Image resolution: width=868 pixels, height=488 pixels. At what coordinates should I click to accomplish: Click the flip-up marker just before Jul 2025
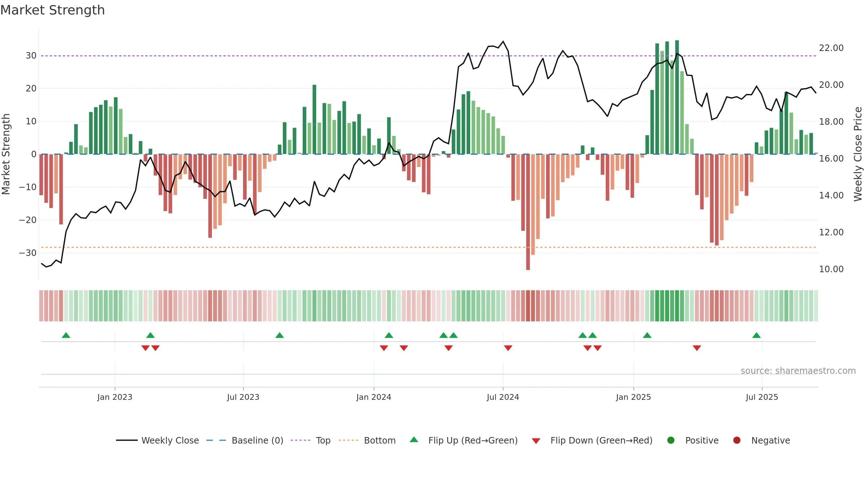click(x=756, y=335)
